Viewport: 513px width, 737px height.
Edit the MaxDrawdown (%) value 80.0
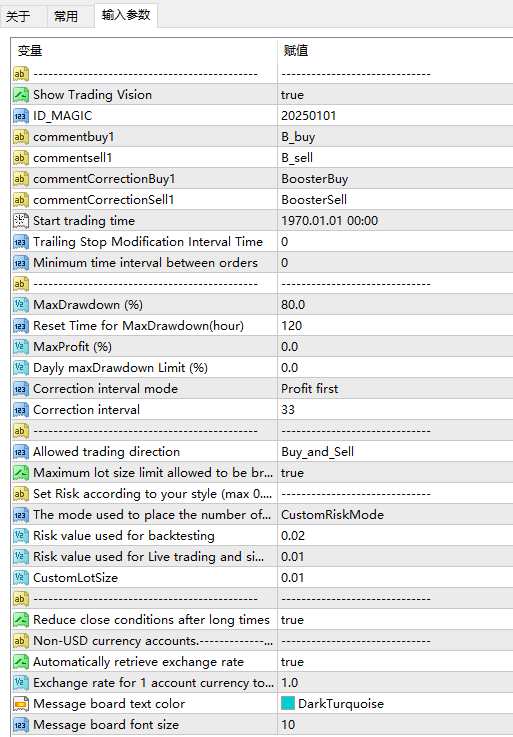[395, 305]
